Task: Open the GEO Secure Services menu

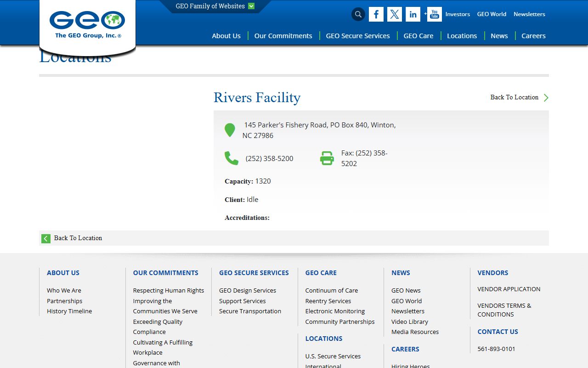Action: tap(358, 36)
